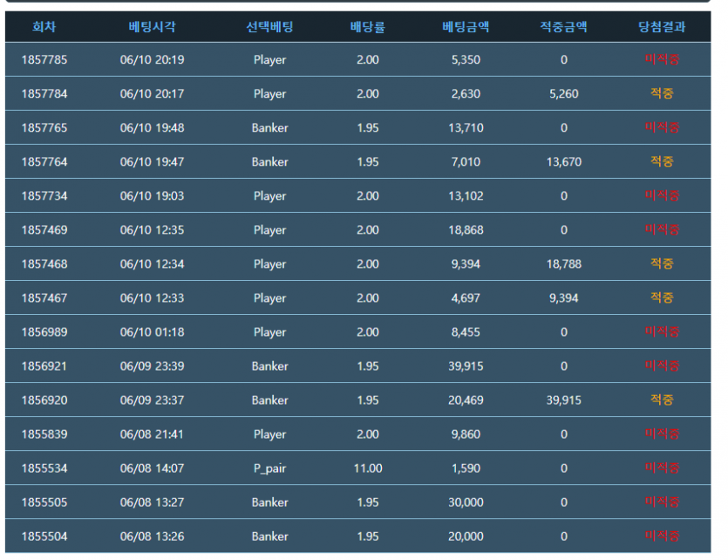Select round number 1855839
Image resolution: width=728 pixels, height=560 pixels.
tap(44, 434)
